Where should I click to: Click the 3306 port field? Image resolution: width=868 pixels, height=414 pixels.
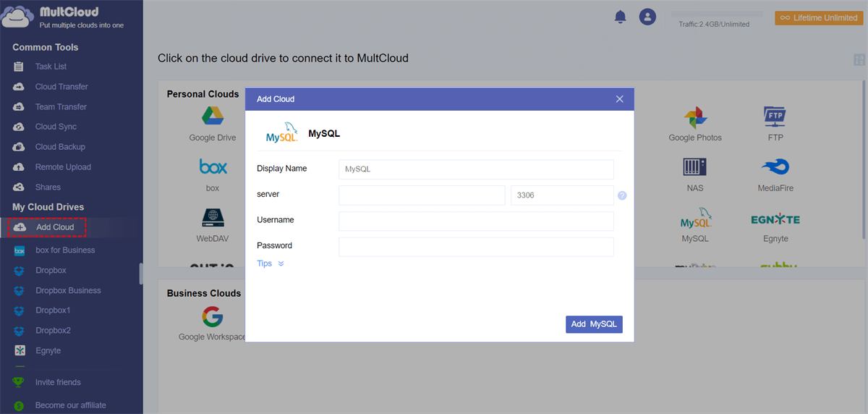pos(562,195)
